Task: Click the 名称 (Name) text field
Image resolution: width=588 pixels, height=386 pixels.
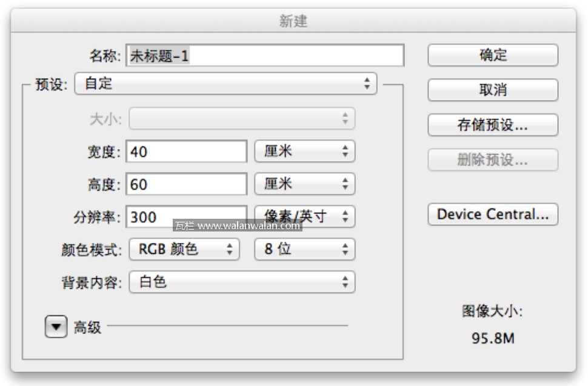Action: 265,56
